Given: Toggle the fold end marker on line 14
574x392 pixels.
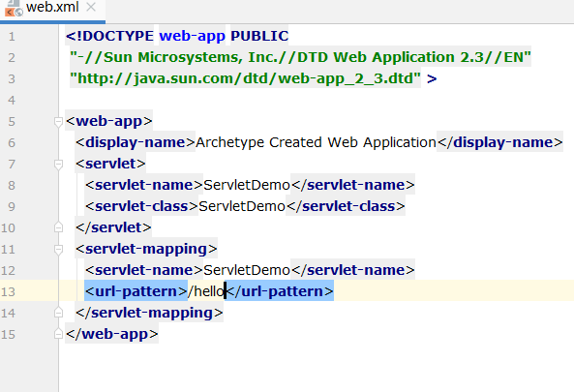Looking at the screenshot, I should click(58, 313).
